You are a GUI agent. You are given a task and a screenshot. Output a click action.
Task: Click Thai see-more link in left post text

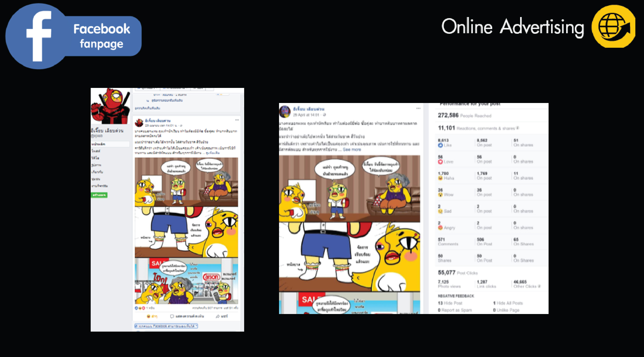point(213,153)
